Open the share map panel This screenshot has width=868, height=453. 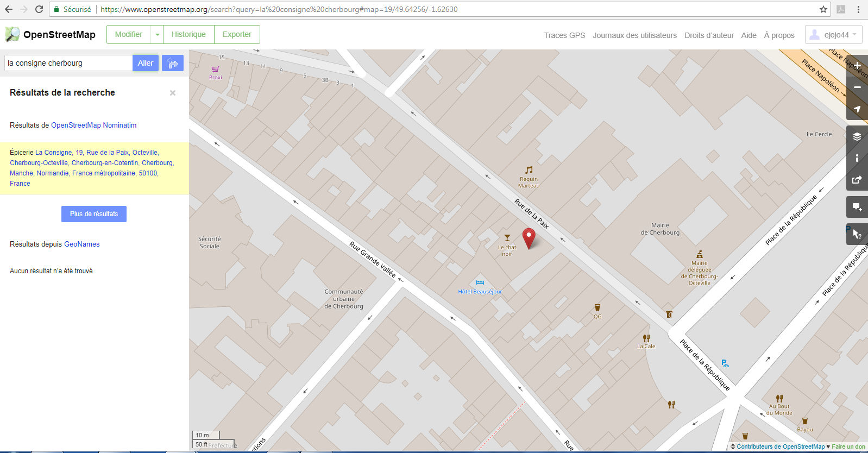857,180
